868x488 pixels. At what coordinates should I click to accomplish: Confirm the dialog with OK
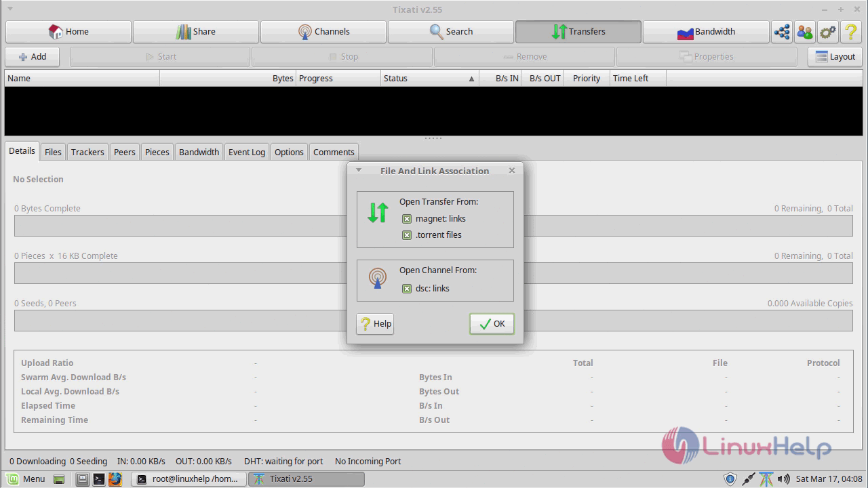(492, 324)
